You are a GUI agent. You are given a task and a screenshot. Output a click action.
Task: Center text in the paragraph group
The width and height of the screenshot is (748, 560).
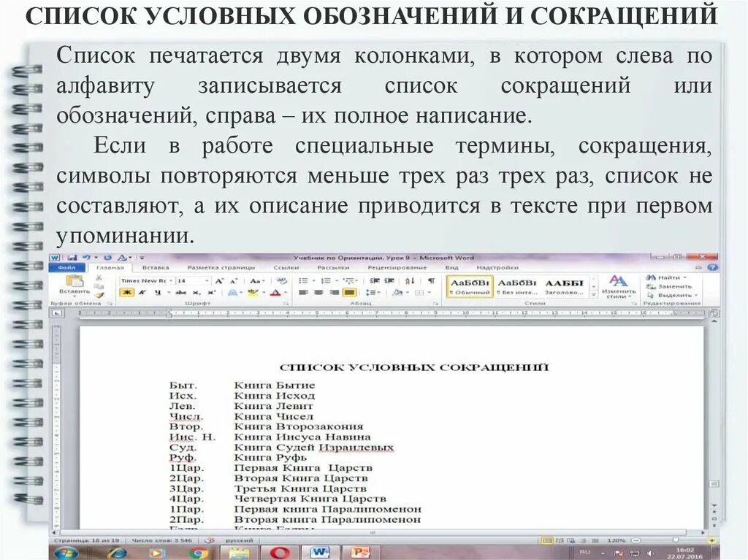pyautogui.click(x=318, y=292)
